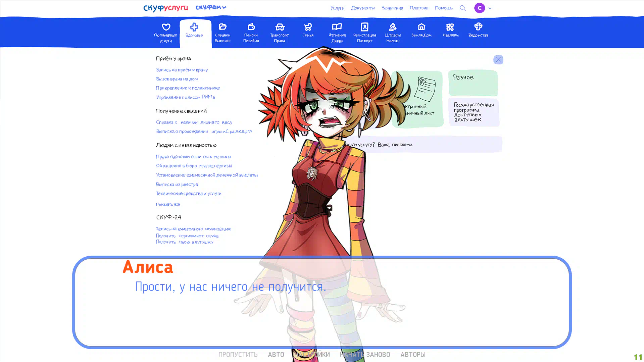
Task: Open the Регистрация Паспорт category icon
Action: tap(364, 28)
